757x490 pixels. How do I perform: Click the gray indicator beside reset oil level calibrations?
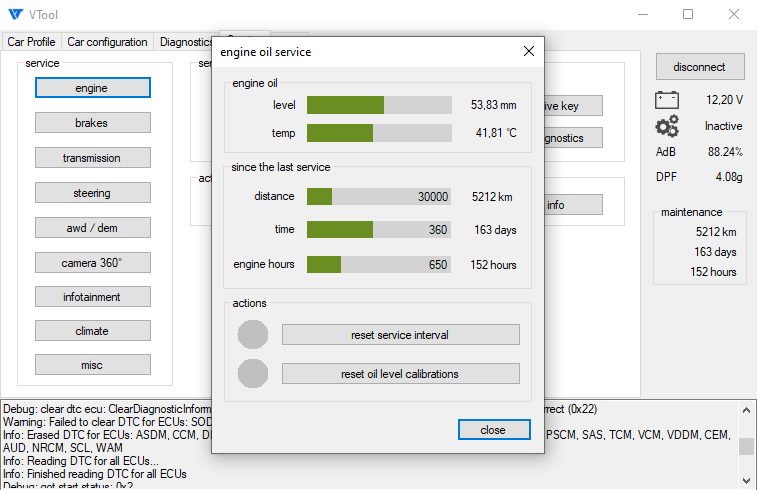(253, 373)
